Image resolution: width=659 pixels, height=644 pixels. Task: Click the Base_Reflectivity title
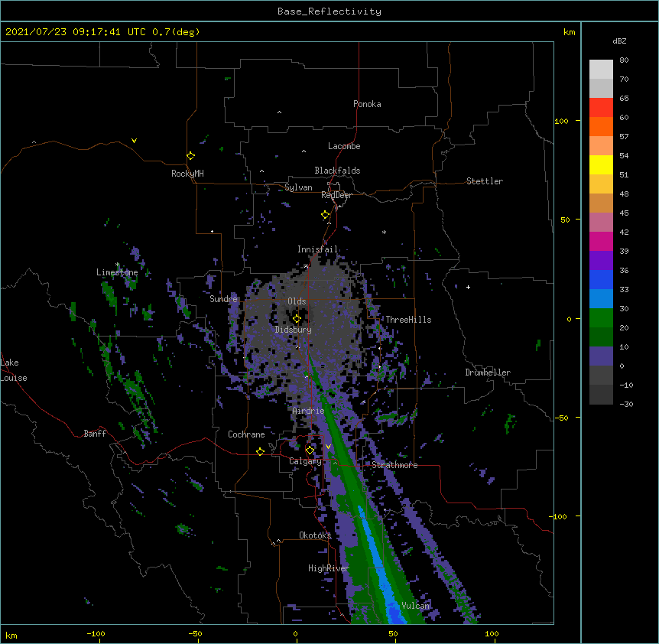(329, 11)
